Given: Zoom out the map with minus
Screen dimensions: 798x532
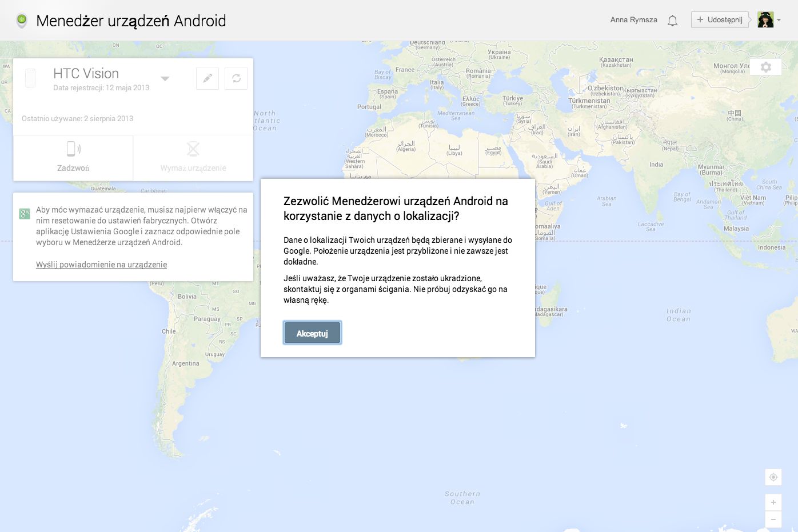Looking at the screenshot, I should (773, 519).
